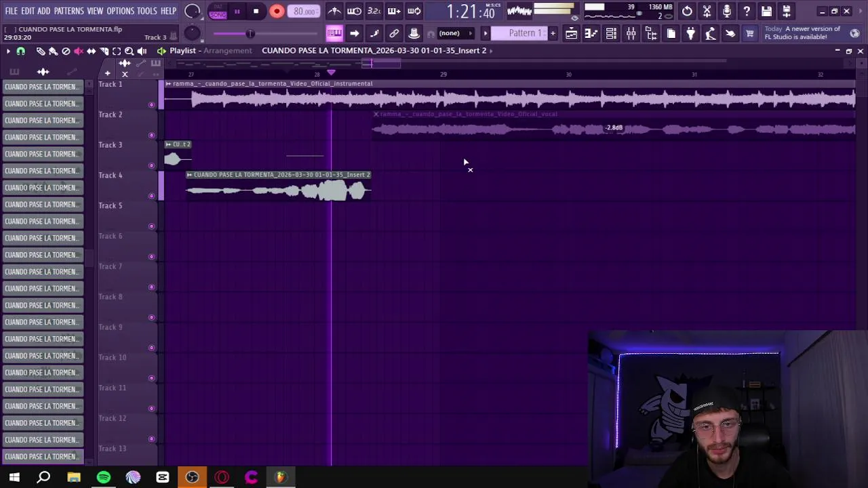Add a new pattern with the plus button

coord(553,33)
